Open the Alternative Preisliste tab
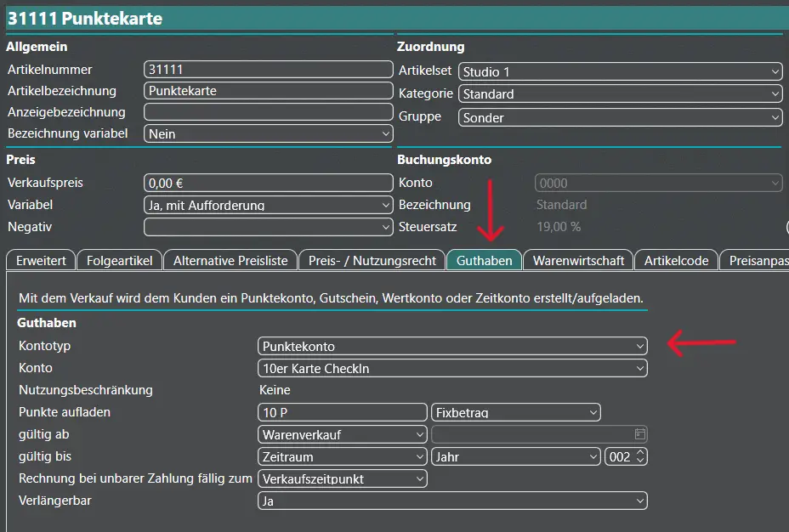 click(230, 260)
